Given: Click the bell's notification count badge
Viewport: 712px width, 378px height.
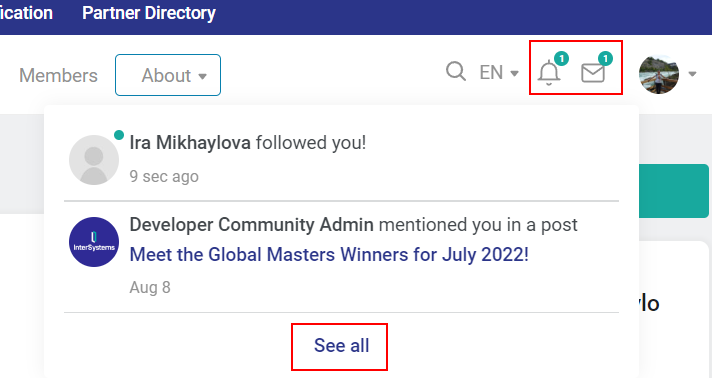Looking at the screenshot, I should pyautogui.click(x=562, y=59).
